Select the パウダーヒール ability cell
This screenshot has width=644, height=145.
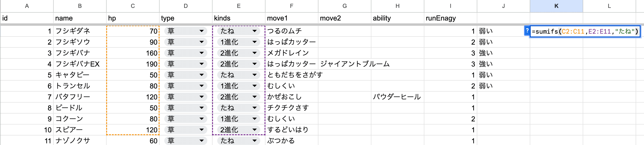(x=398, y=97)
